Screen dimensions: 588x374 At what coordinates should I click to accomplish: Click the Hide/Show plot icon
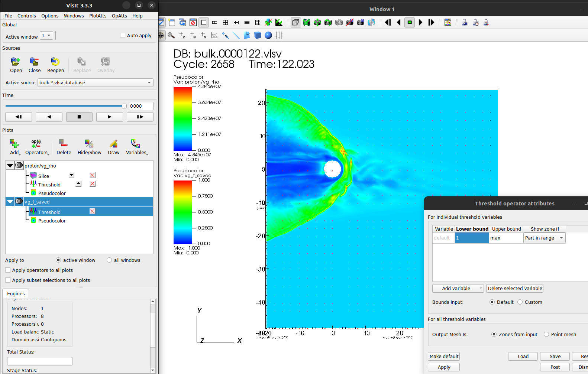[89, 144]
